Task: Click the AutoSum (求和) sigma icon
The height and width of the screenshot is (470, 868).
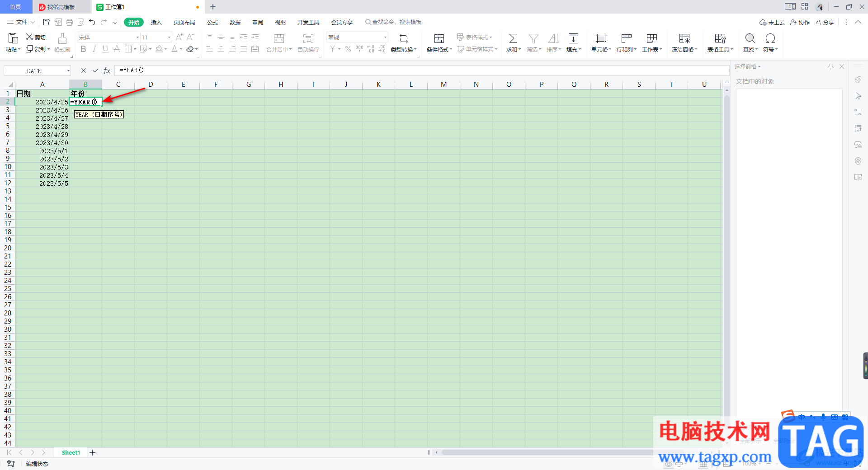Action: pyautogui.click(x=513, y=38)
